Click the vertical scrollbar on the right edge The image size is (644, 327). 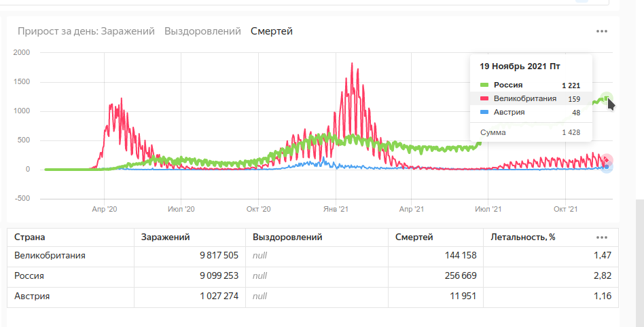coord(639,258)
